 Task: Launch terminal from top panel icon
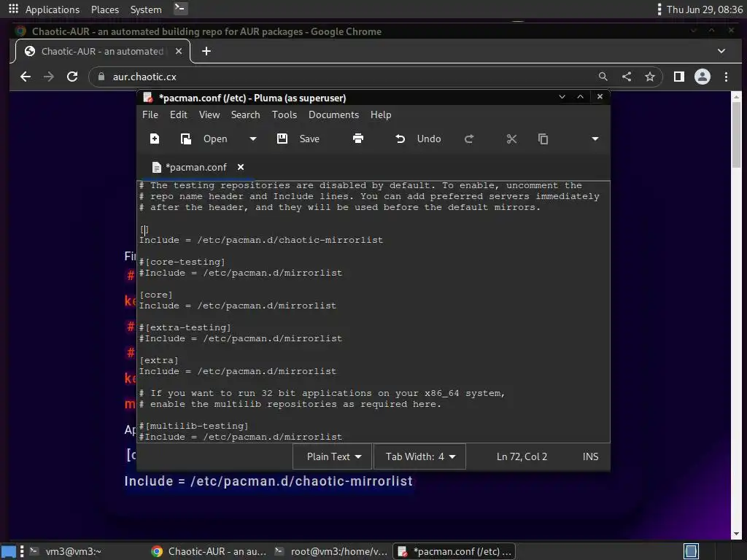tap(180, 8)
